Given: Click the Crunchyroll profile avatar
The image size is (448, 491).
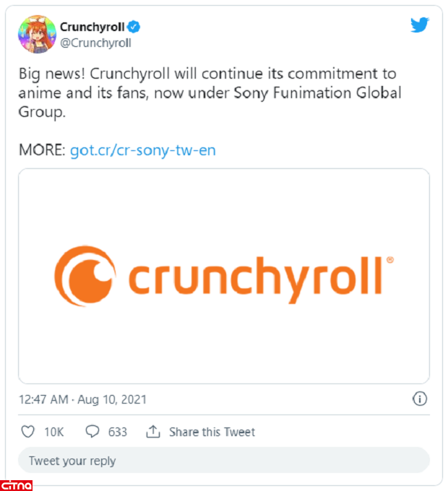Looking at the screenshot, I should (x=36, y=34).
